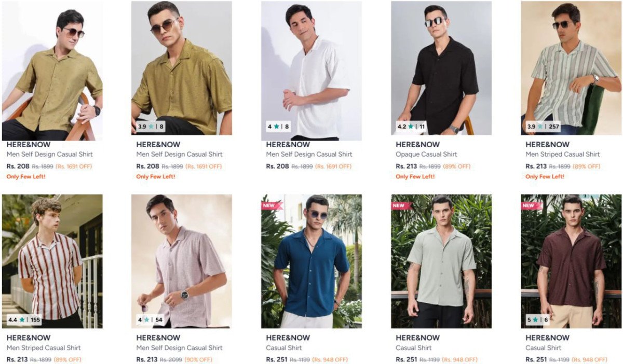623x364 pixels.
Task: Click the NEW badge on sage green shirt
Action: tap(401, 206)
